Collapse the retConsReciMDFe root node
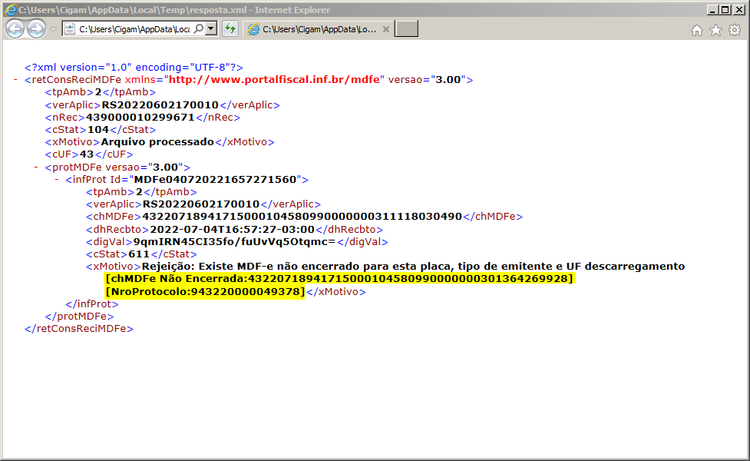The width and height of the screenshot is (750, 461). pos(15,80)
